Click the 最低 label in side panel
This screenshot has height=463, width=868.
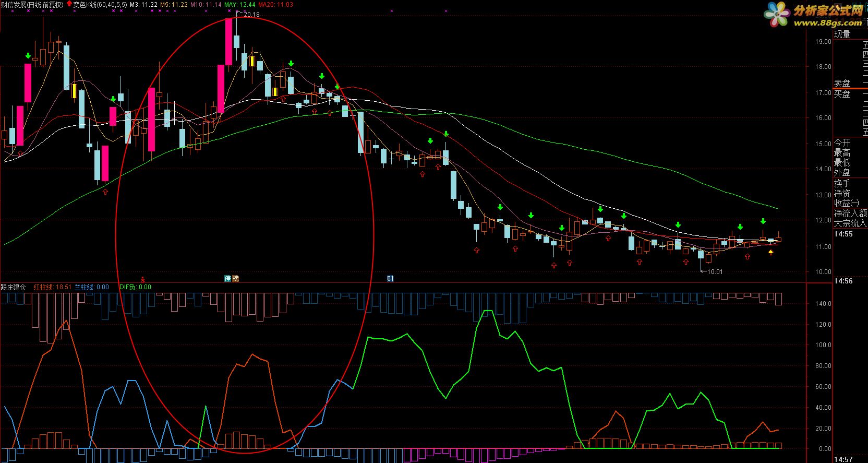point(842,163)
